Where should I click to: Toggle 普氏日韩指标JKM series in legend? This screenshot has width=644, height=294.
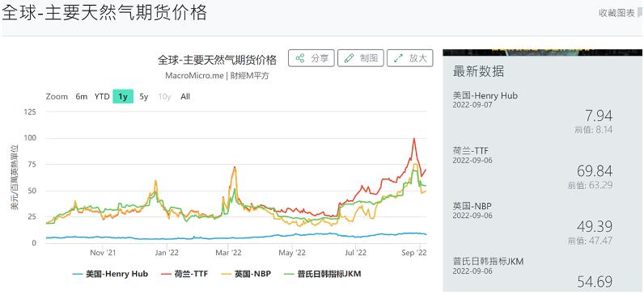[323, 274]
